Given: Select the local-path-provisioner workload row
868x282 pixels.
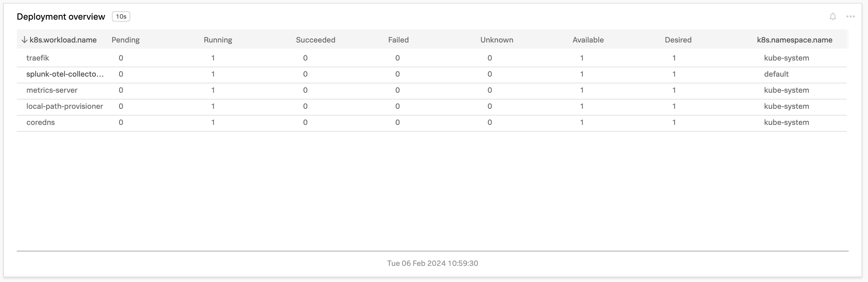Looking at the screenshot, I should [65, 106].
